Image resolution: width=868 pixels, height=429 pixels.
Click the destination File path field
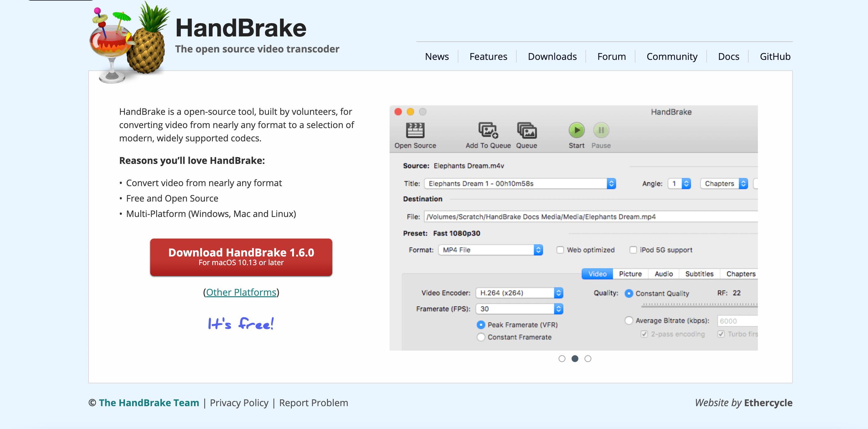tap(591, 217)
